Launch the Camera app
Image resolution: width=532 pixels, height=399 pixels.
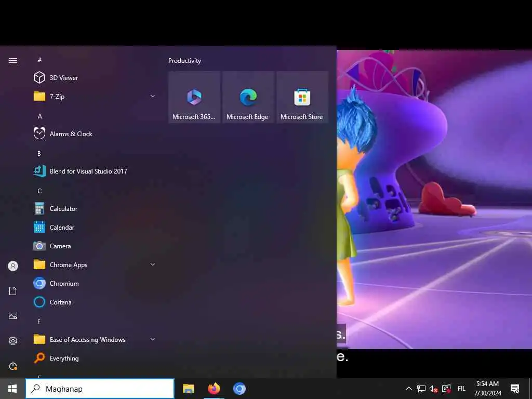(x=95, y=246)
